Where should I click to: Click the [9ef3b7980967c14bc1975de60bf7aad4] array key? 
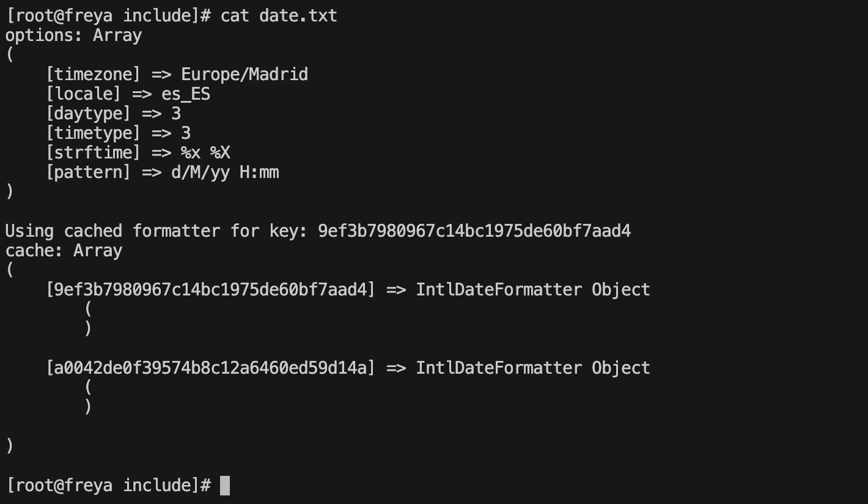click(210, 289)
